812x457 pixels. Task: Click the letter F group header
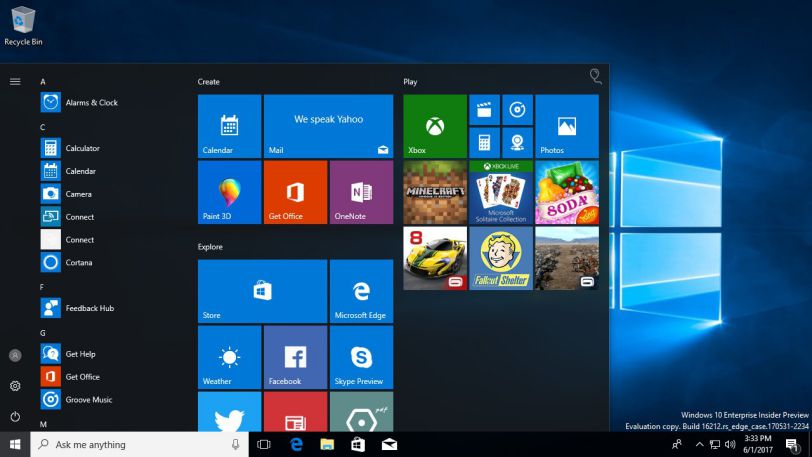42,287
